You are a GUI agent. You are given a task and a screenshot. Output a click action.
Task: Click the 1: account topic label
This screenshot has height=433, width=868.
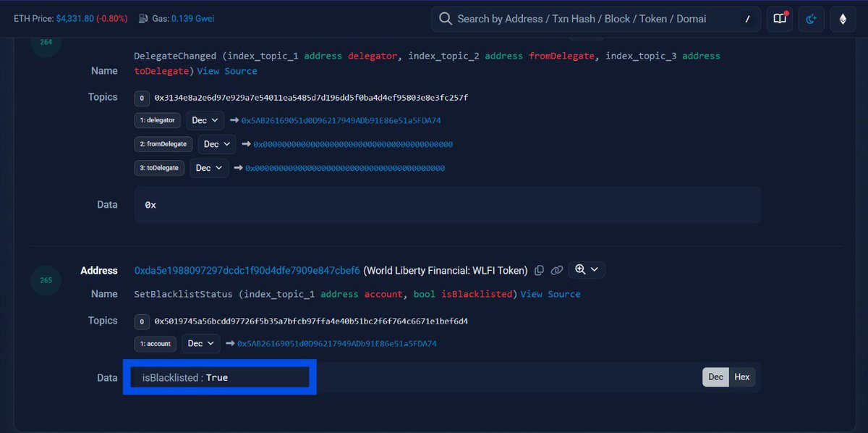[156, 343]
